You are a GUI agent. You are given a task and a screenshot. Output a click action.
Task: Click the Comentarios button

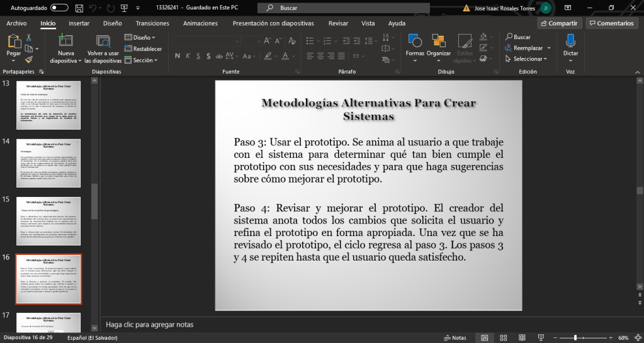coord(611,23)
